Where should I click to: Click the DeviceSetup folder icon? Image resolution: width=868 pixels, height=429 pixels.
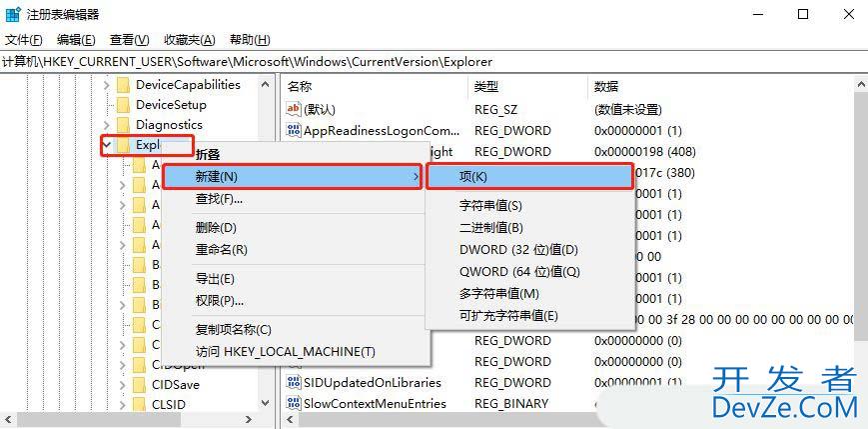tap(123, 105)
